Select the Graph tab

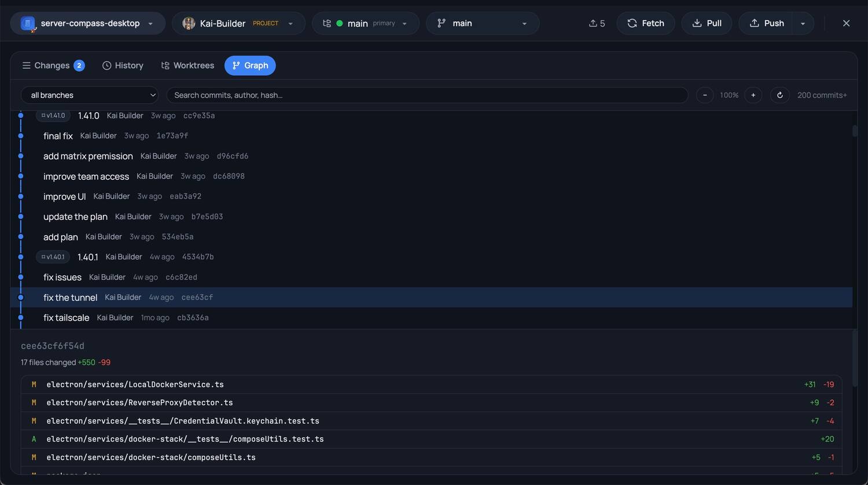click(x=250, y=65)
